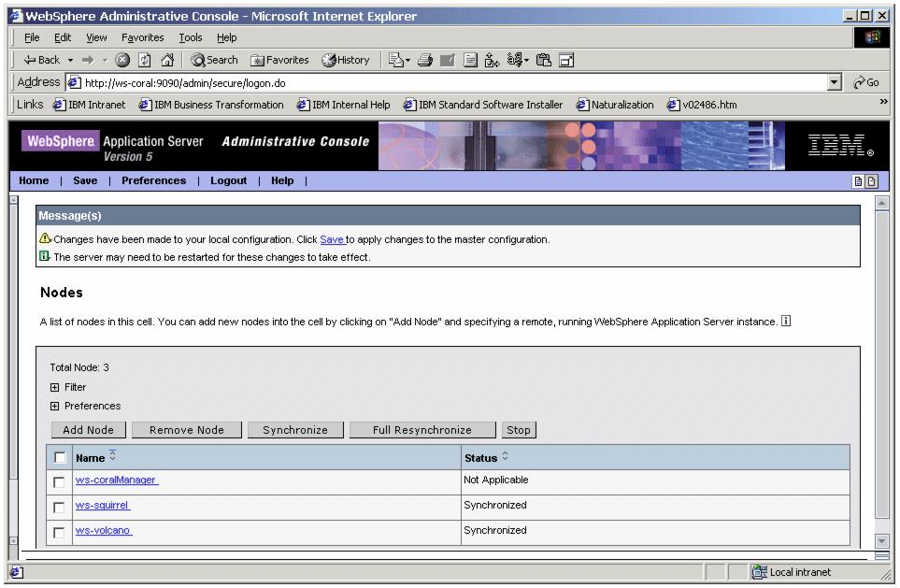The width and height of the screenshot is (900, 588).
Task: Click the Go button next to Address
Action: [x=866, y=82]
